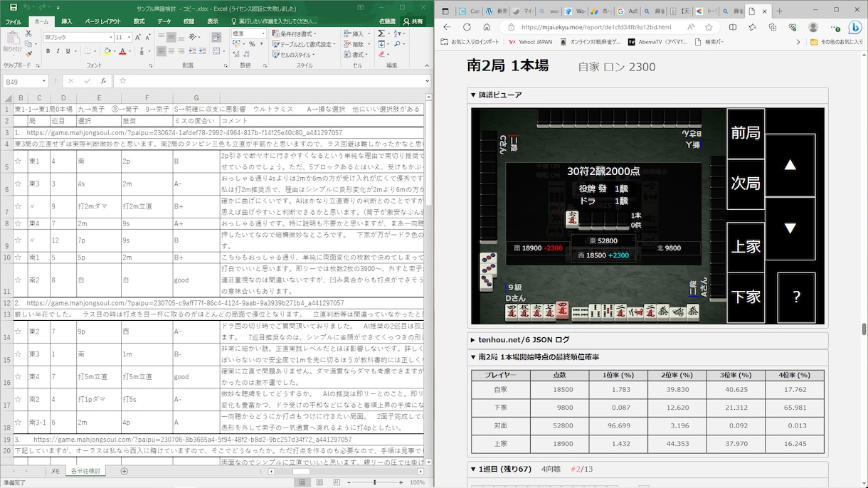Collapse the 牌譜ビューア section

point(473,95)
